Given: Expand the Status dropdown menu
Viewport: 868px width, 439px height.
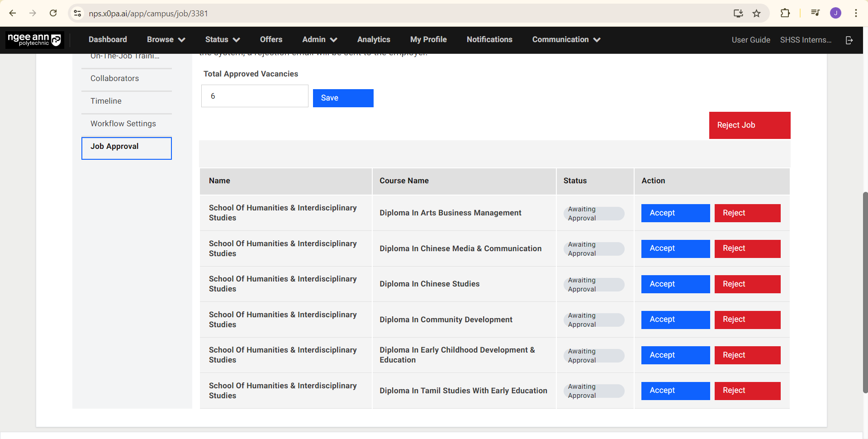Looking at the screenshot, I should pyautogui.click(x=222, y=40).
